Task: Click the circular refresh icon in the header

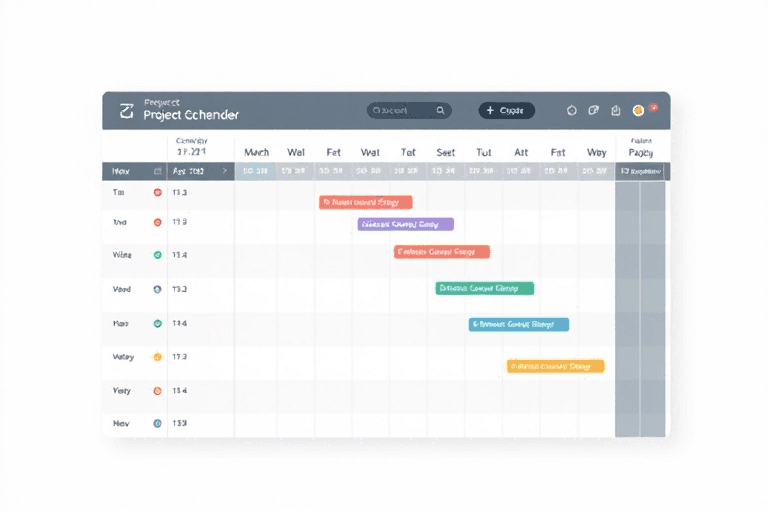Action: click(x=572, y=111)
